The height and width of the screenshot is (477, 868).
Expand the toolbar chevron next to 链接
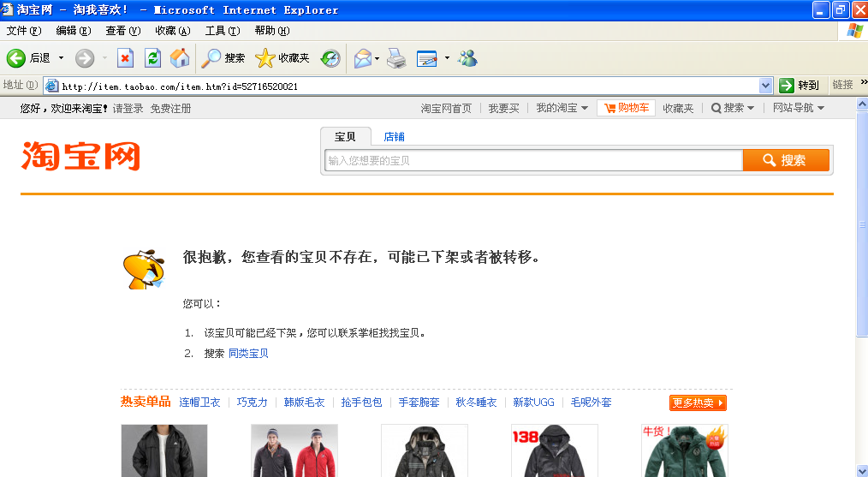coord(864,82)
